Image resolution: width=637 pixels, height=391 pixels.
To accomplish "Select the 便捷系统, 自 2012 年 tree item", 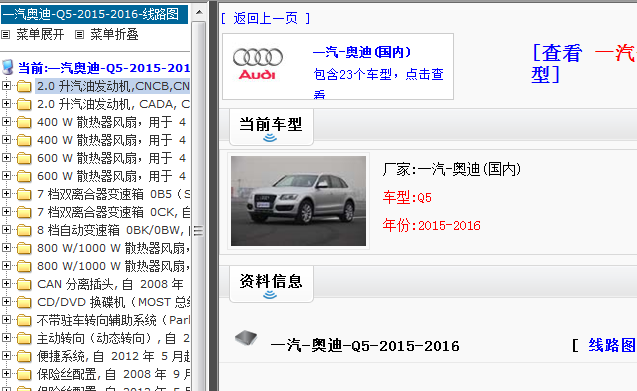I will click(x=114, y=356).
